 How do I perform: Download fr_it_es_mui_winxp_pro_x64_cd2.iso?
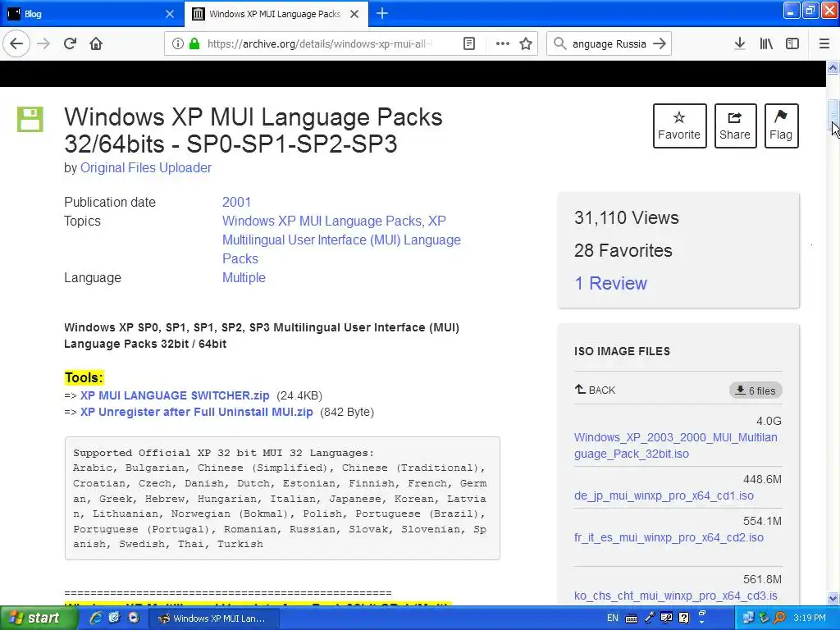669,537
